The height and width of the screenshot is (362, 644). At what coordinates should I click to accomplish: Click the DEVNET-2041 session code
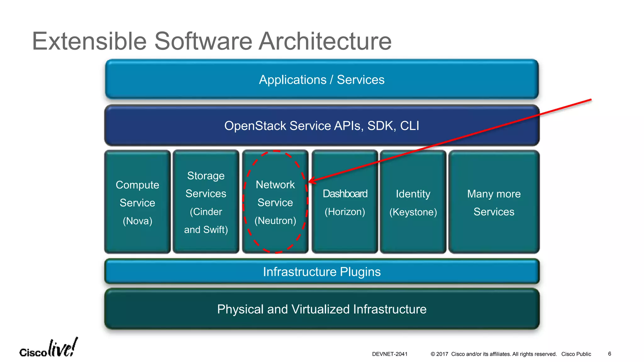(390, 354)
